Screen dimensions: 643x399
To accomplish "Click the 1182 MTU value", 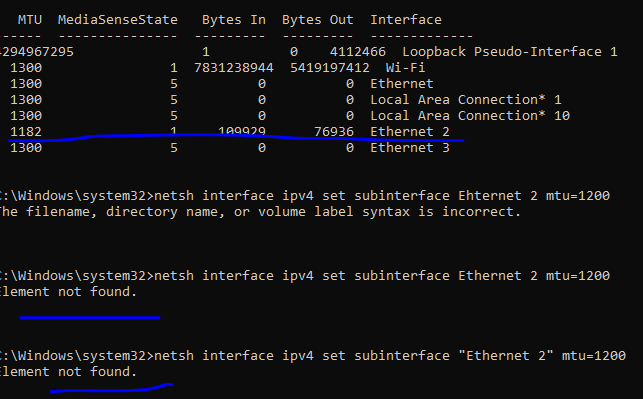I will pyautogui.click(x=26, y=132).
